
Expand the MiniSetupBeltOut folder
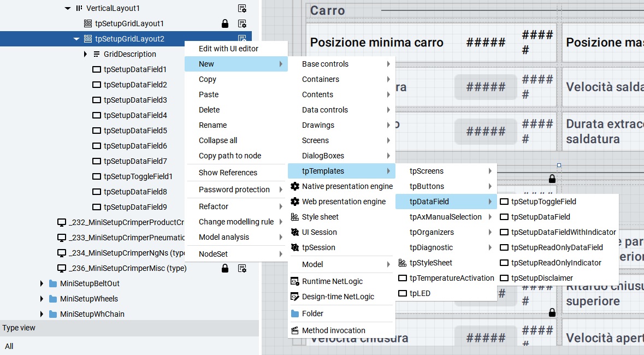pyautogui.click(x=42, y=283)
